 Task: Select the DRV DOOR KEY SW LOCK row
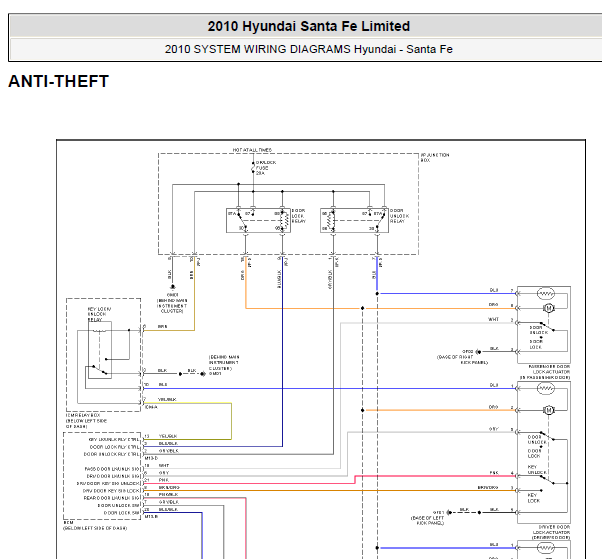(x=111, y=491)
